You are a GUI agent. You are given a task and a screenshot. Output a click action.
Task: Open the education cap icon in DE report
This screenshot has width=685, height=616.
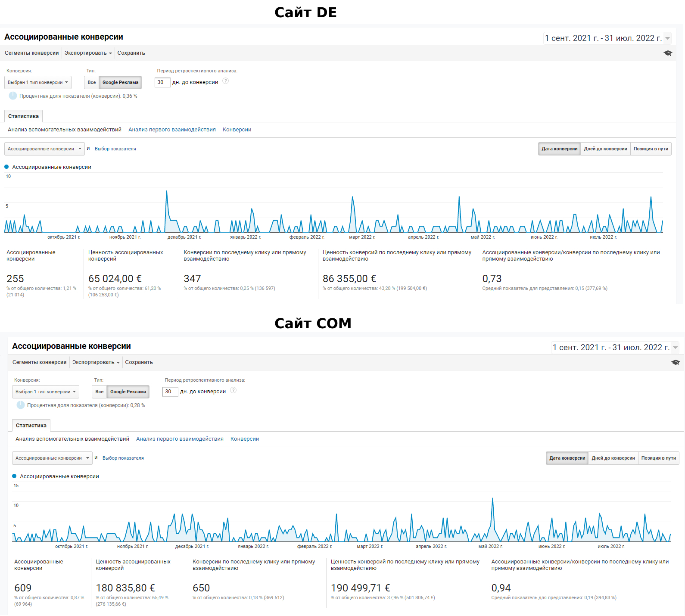click(x=668, y=53)
